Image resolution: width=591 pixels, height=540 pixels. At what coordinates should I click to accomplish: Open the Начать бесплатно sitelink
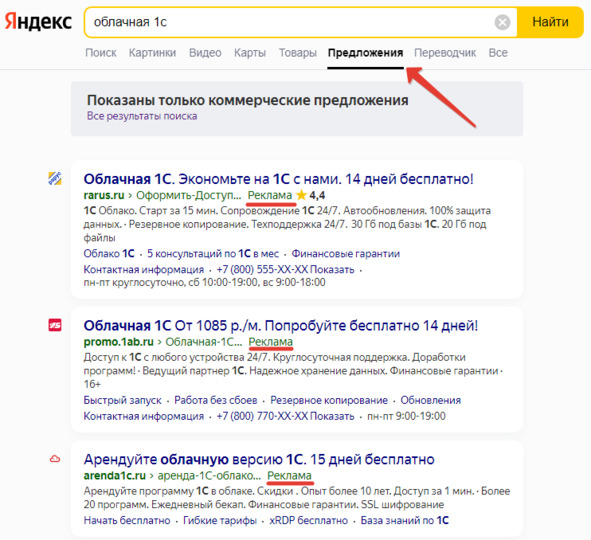click(127, 521)
